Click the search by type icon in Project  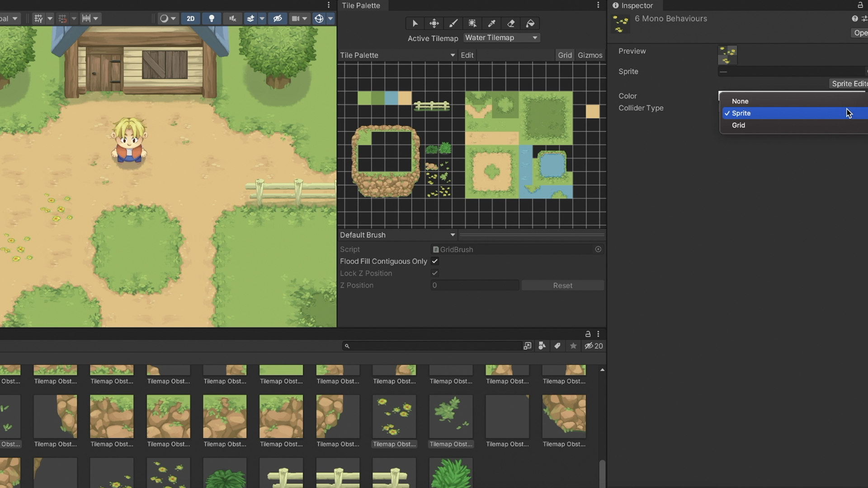542,346
